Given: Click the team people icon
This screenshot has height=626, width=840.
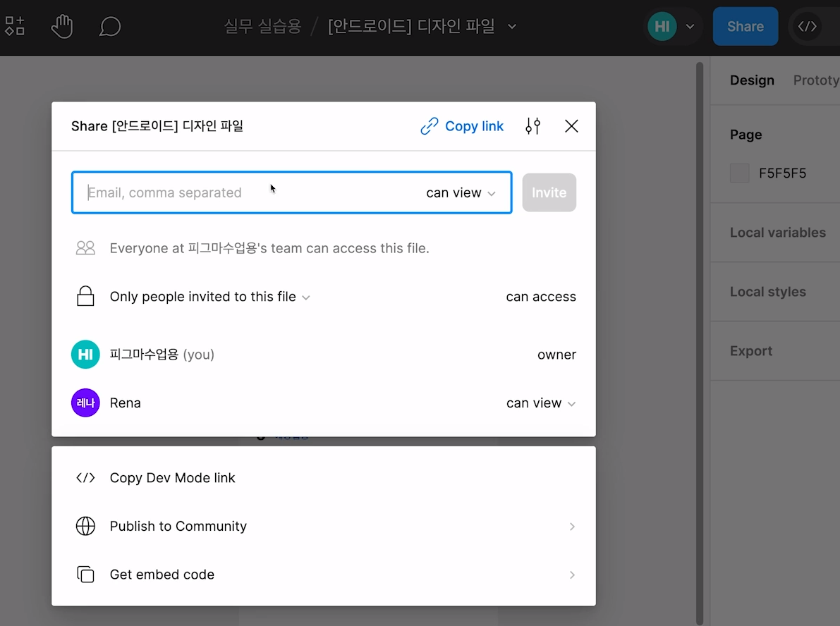Looking at the screenshot, I should (86, 248).
